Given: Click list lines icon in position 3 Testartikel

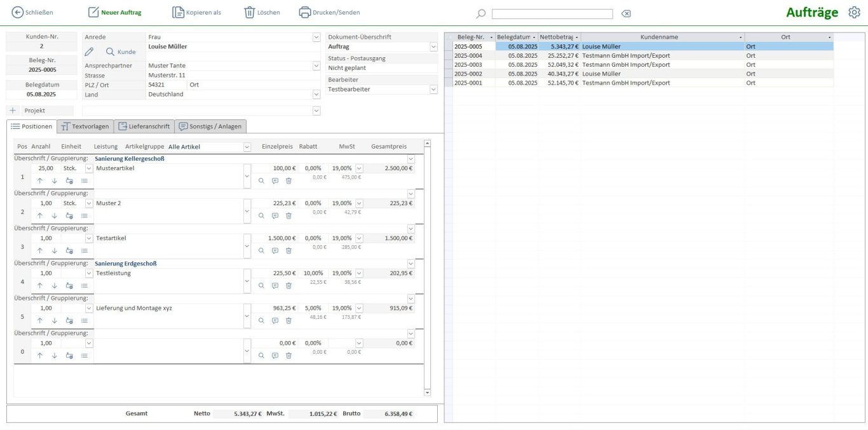Looking at the screenshot, I should pyautogui.click(x=85, y=251).
